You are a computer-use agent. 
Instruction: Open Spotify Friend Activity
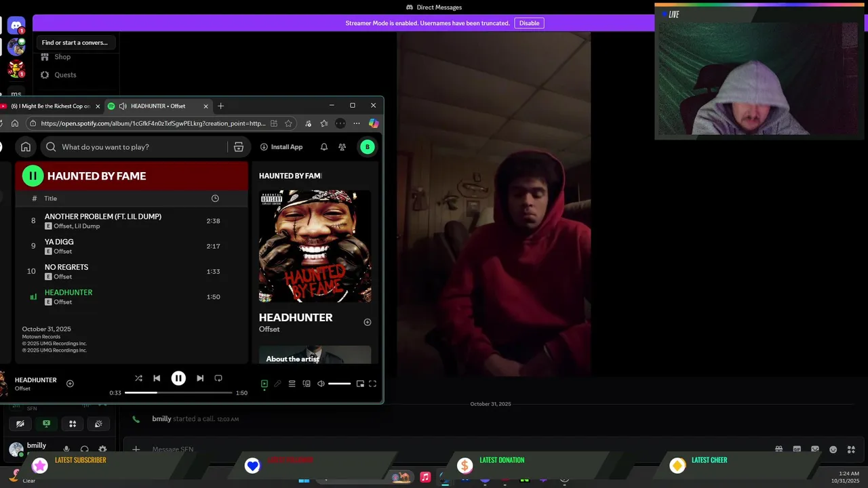tap(342, 146)
